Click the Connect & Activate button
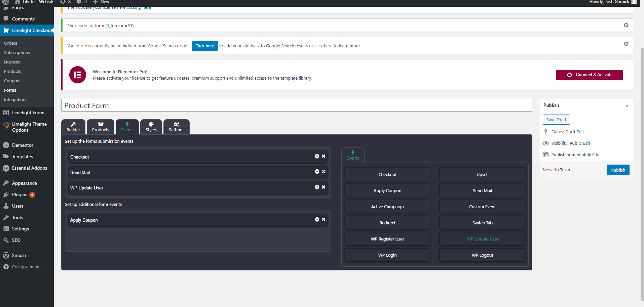This screenshot has height=307, width=644. click(x=589, y=75)
